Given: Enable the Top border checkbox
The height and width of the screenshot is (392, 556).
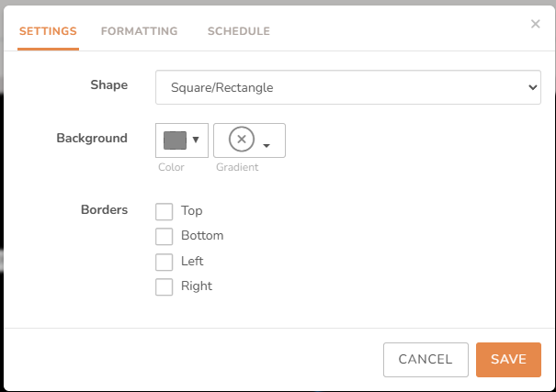Looking at the screenshot, I should pyautogui.click(x=165, y=211).
